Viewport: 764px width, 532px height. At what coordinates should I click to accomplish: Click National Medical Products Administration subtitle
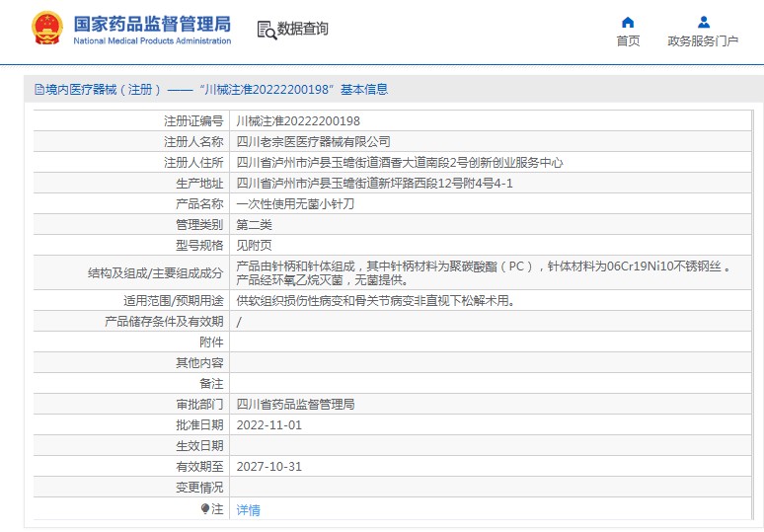pyautogui.click(x=152, y=40)
